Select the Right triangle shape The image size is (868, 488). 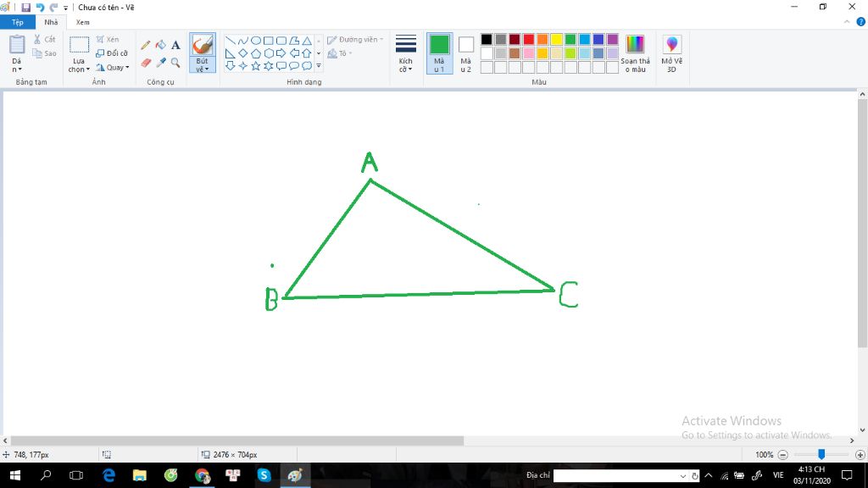(x=231, y=53)
